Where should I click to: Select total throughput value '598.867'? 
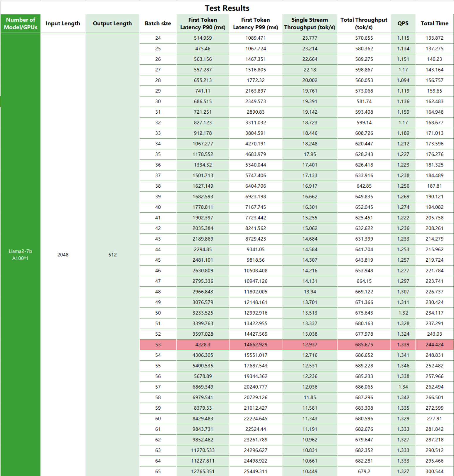364,70
